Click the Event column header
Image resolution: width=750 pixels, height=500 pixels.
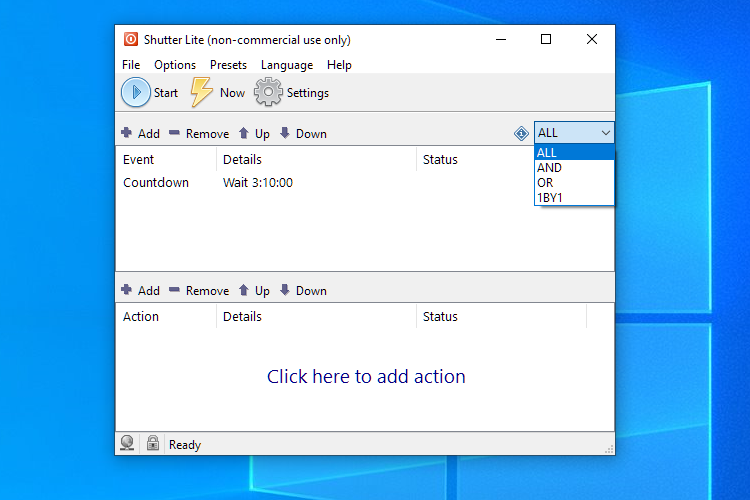click(x=166, y=159)
